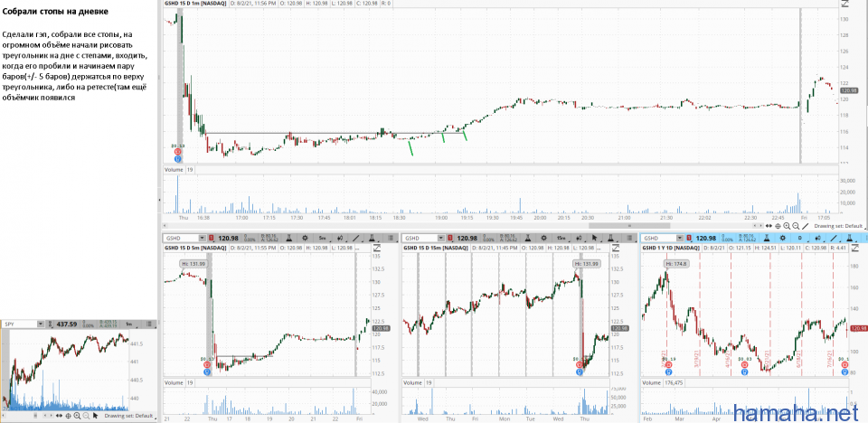868x423 pixels.
Task: Expand the SPY symbol dropdown arrow
Action: 41,324
